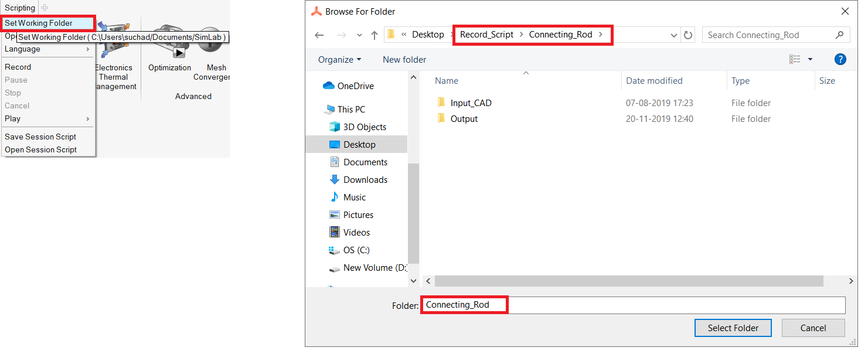The image size is (868, 361).
Task: Click the Back arrow in Browse For Folder
Action: (x=319, y=35)
